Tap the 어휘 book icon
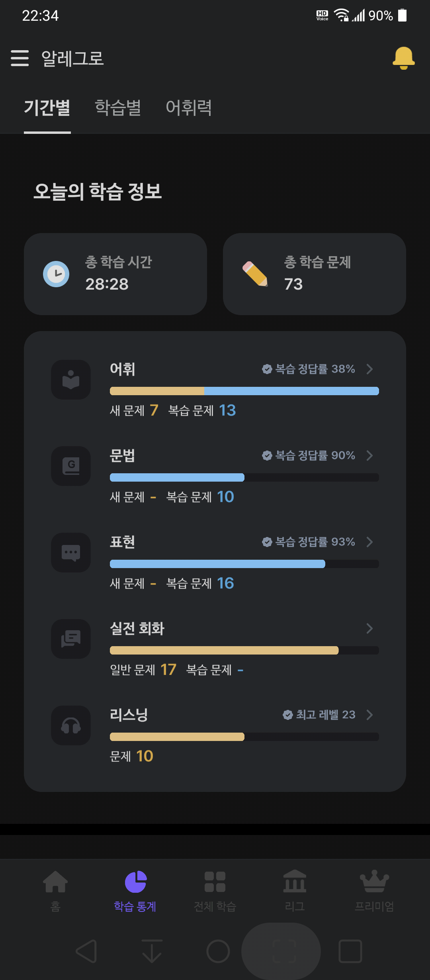The image size is (430, 980). [71, 380]
